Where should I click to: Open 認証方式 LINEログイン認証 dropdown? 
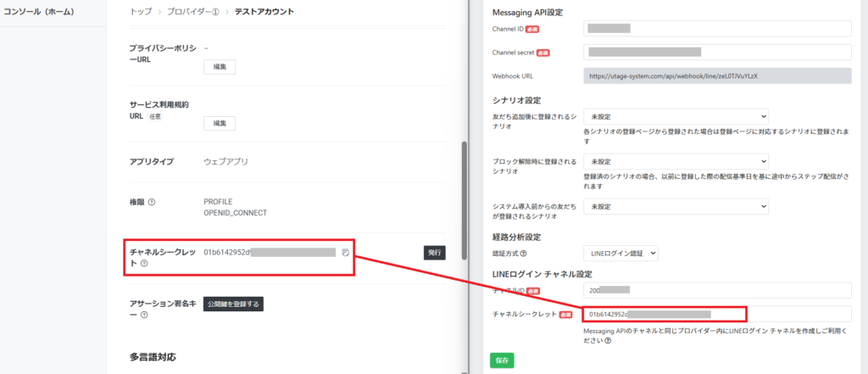pyautogui.click(x=620, y=253)
